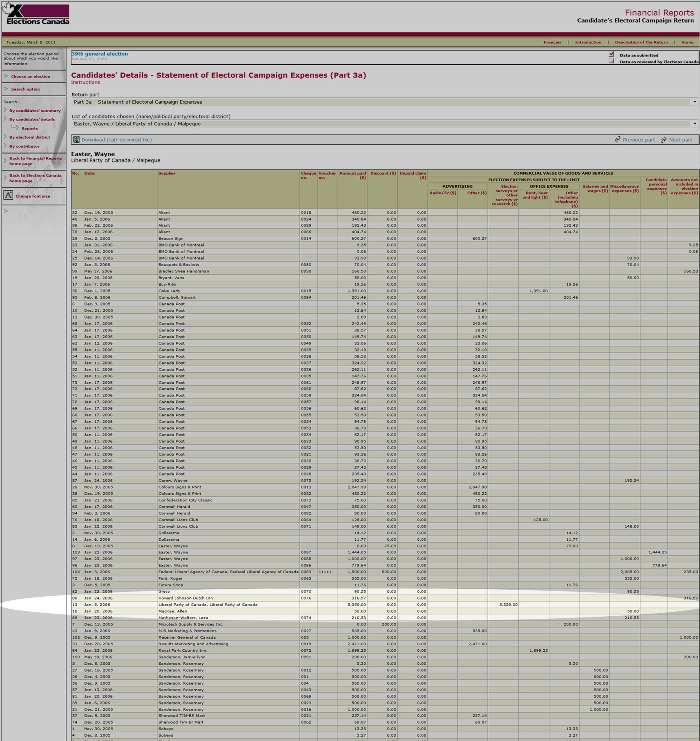Toggle Data as submitted checkbox
Image resolution: width=700 pixels, height=741 pixels.
(611, 55)
